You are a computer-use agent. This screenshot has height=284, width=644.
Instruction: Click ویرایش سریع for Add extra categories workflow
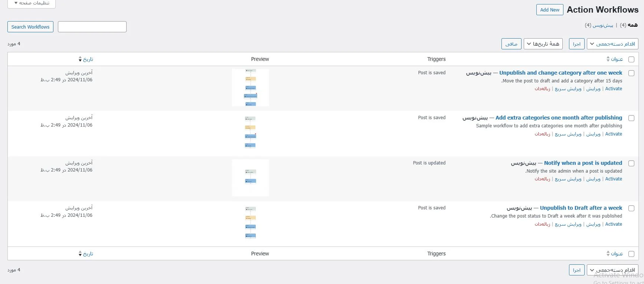pyautogui.click(x=568, y=134)
